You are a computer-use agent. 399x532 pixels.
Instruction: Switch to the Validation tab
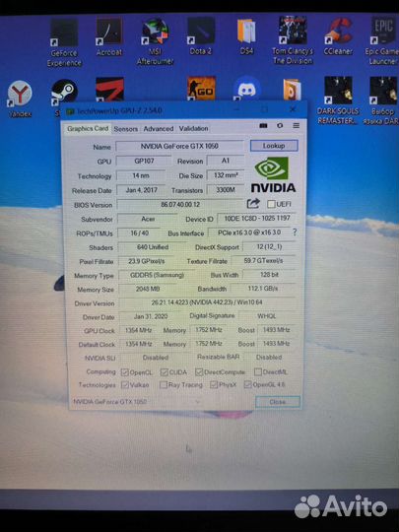click(x=193, y=129)
